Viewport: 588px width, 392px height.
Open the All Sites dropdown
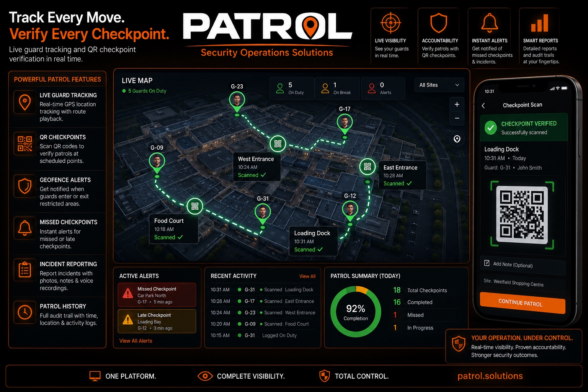[x=439, y=85]
